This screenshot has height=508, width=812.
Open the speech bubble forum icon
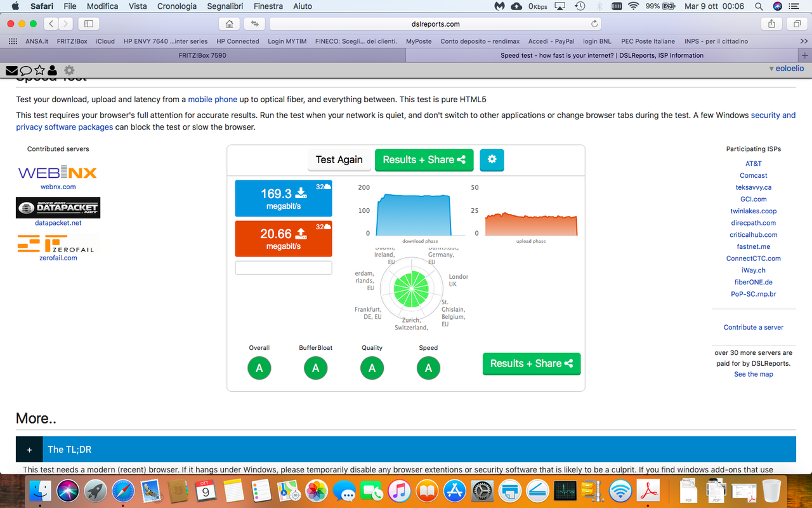click(25, 70)
